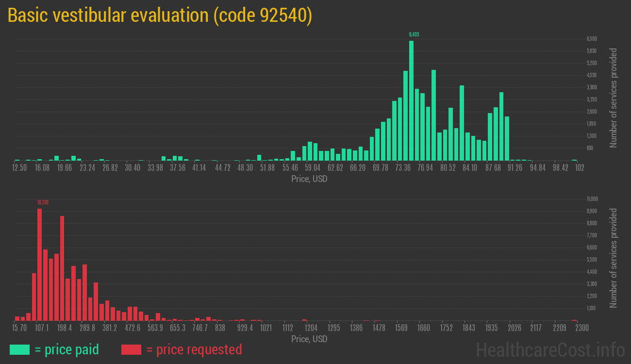Screen dimensions: 631x364
Task: Click the 6,500 tick on the upper y-axis
Action: tap(591, 39)
